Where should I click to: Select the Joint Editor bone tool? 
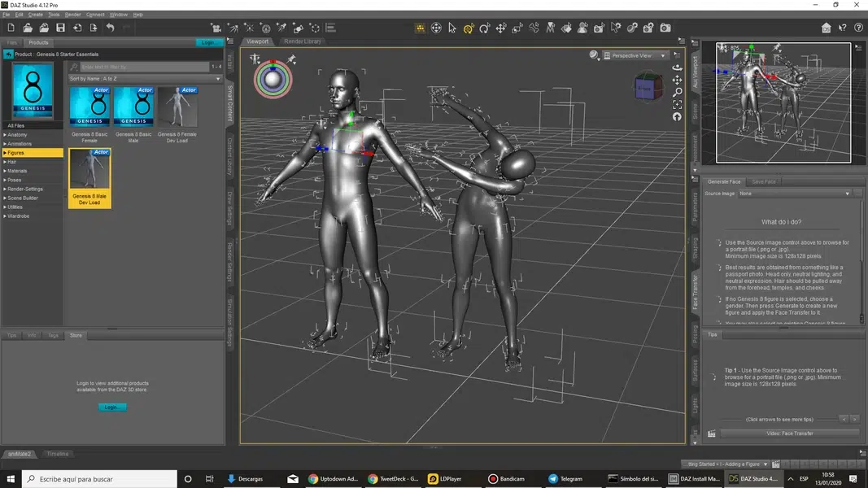click(534, 28)
